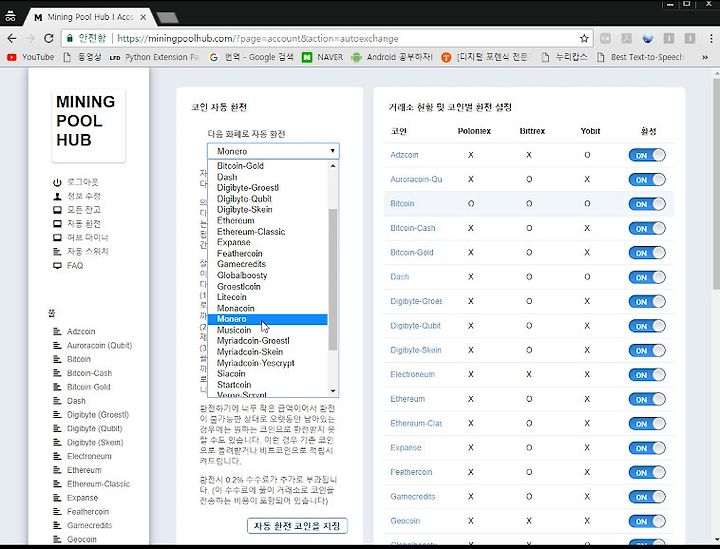
Task: Choose highlighted Monero in dropdown list
Action: point(268,319)
